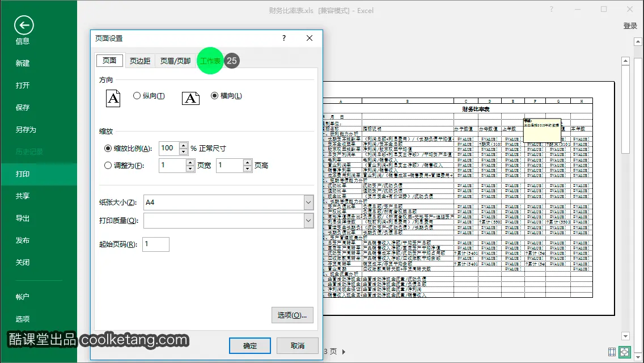Image resolution: width=644 pixels, height=363 pixels.
Task: Click the print preview scrollbar up arrow
Action: tap(625, 61)
